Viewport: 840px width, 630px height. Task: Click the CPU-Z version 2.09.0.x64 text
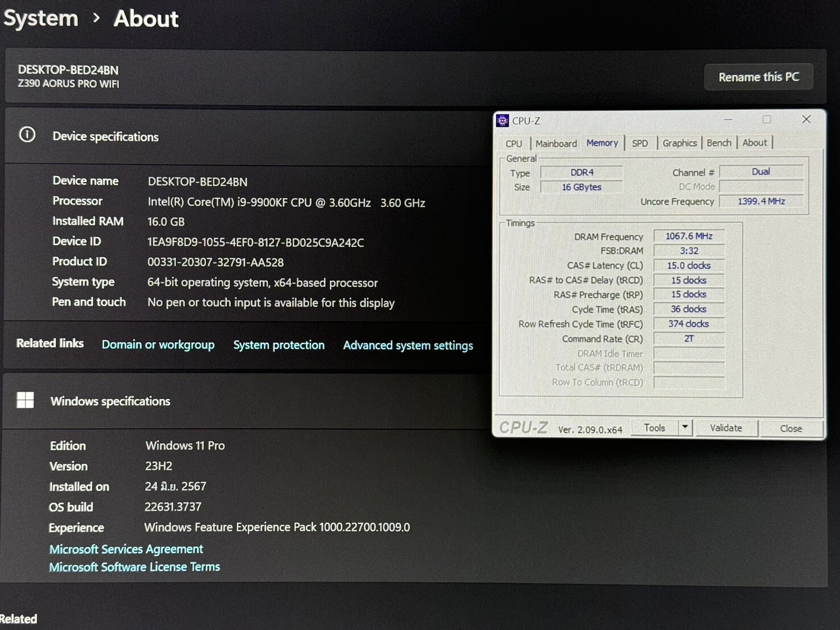coord(590,430)
